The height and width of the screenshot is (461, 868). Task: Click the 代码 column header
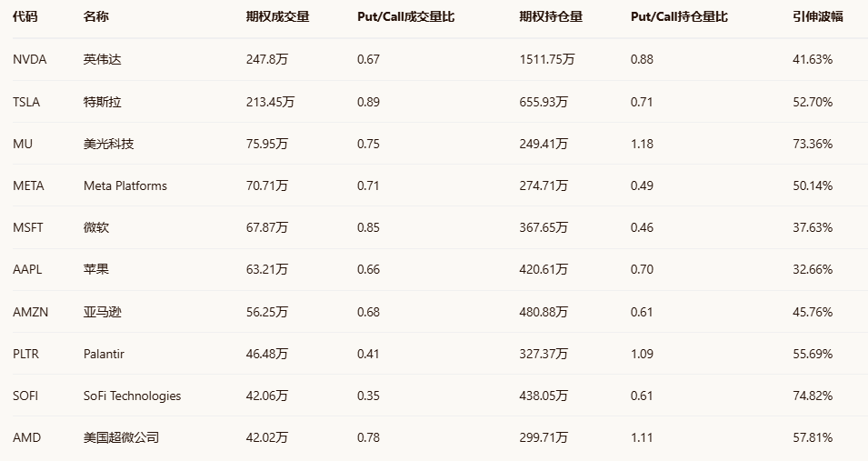click(x=25, y=16)
